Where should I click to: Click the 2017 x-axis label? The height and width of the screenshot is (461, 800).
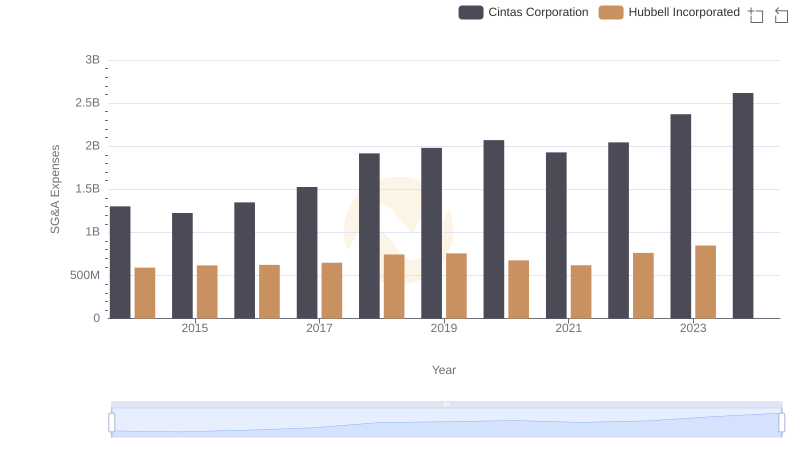point(319,328)
